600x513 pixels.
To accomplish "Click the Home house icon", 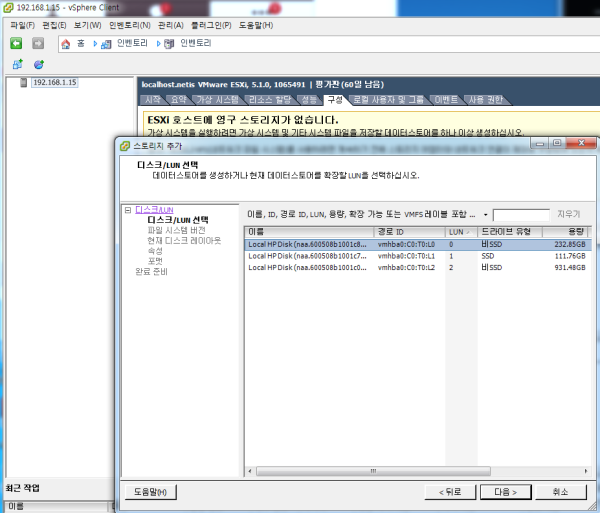I will coord(66,44).
